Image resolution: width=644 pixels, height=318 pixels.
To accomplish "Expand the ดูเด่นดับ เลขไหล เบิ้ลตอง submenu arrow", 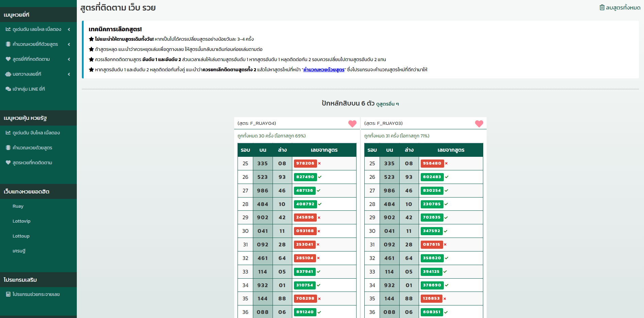I will [69, 29].
